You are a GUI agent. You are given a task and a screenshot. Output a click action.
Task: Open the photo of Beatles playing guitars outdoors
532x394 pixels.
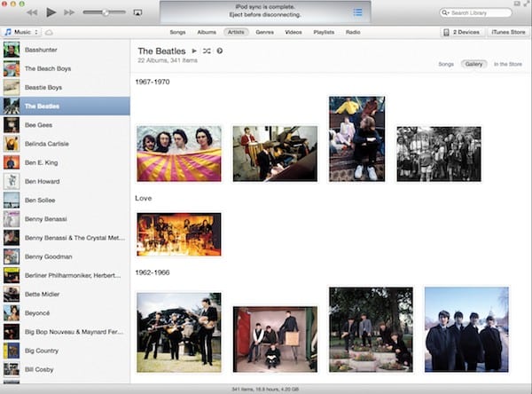pos(179,333)
